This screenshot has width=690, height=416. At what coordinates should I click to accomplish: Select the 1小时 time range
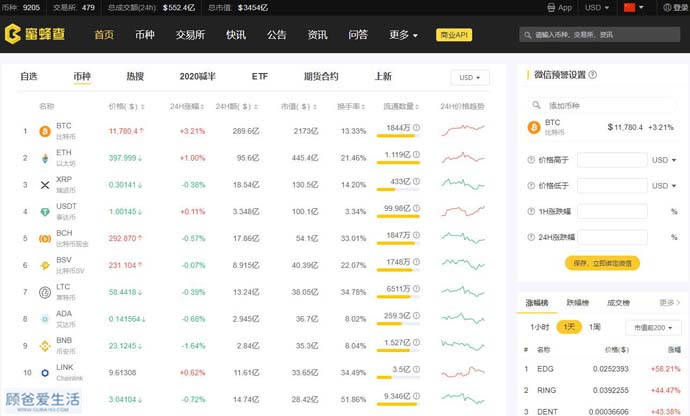pyautogui.click(x=540, y=327)
